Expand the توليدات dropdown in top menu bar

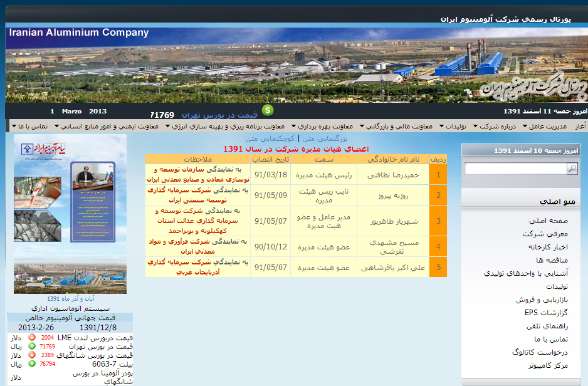coord(453,127)
